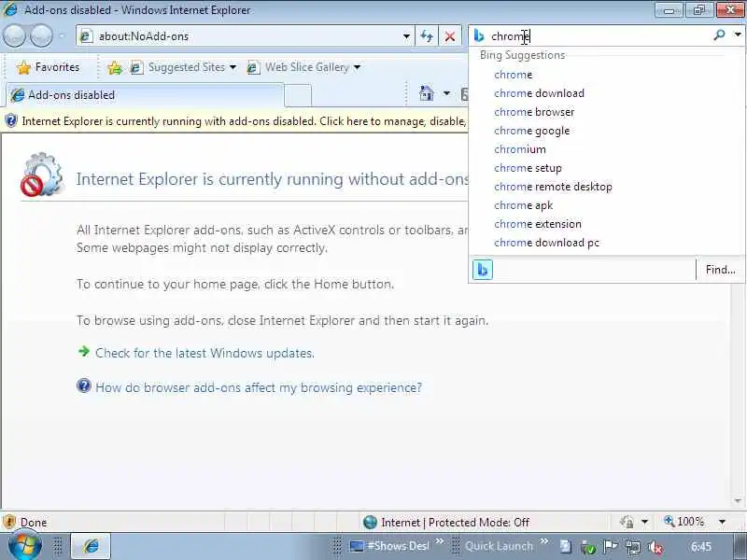Click the document tray icon beside Quick Launch
The image size is (747, 560).
coord(566,547)
